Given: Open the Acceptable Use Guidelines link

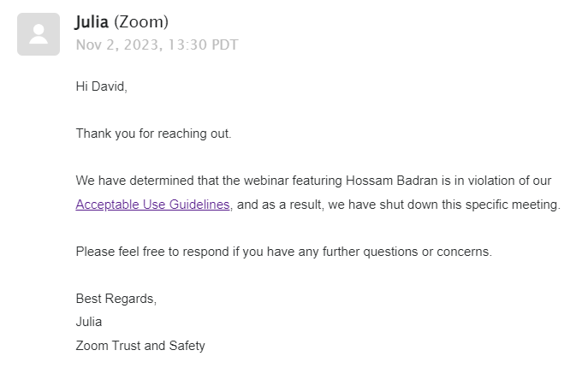Looking at the screenshot, I should pyautogui.click(x=152, y=205).
